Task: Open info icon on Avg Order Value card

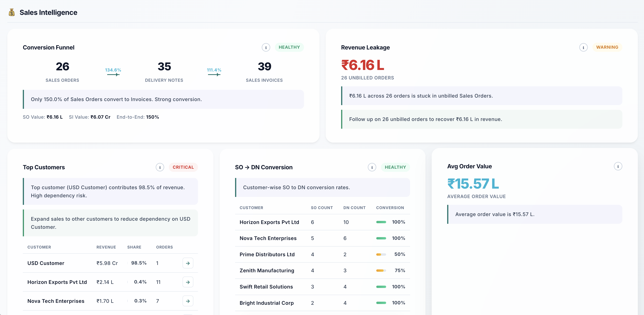Action: tap(618, 166)
